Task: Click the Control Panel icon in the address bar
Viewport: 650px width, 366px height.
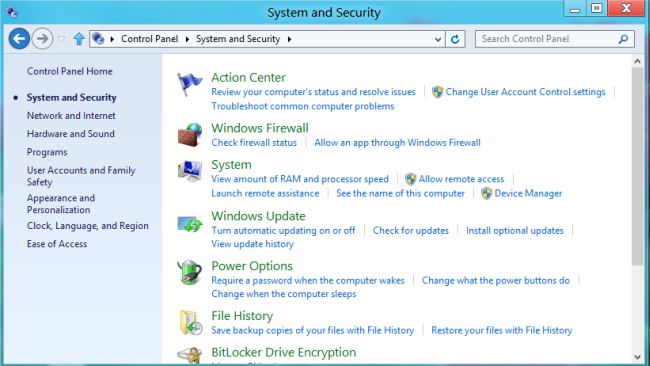Action: (98, 39)
